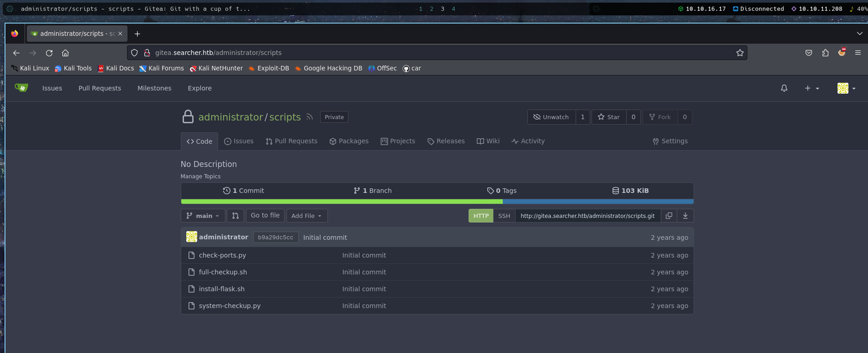Star the scripts repository
This screenshot has height=353, width=868.
pos(609,117)
